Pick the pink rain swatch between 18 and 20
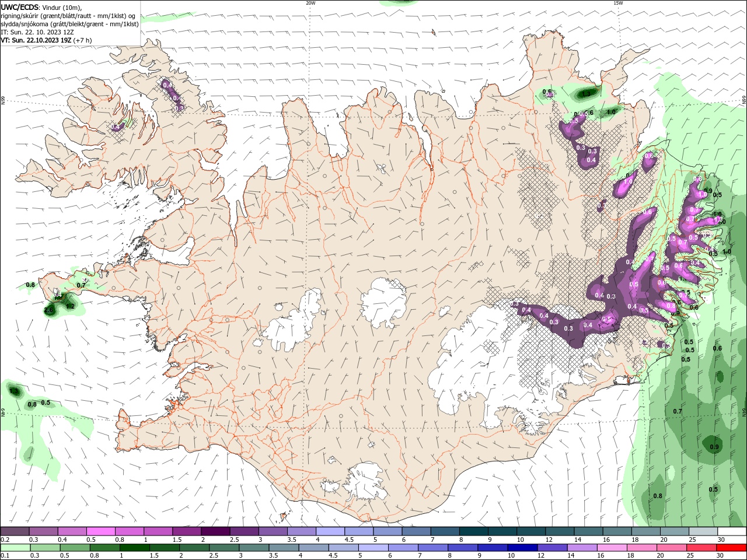This screenshot has height=560, width=747. [641, 548]
